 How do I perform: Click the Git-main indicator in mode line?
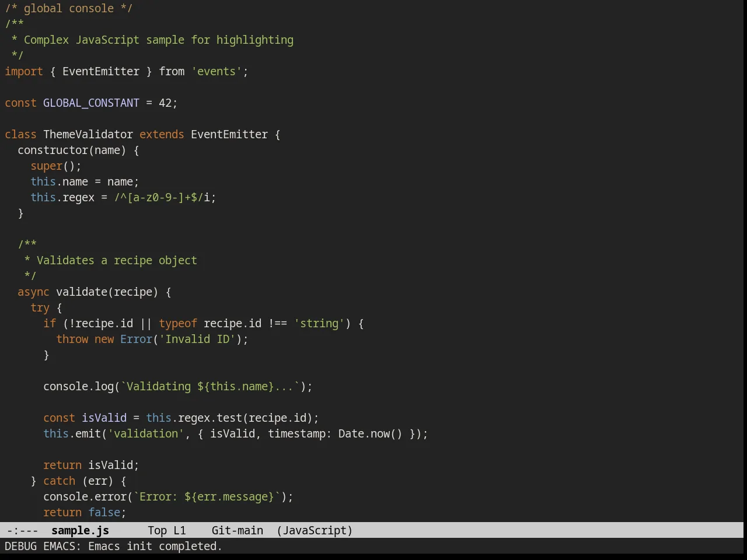click(x=237, y=530)
